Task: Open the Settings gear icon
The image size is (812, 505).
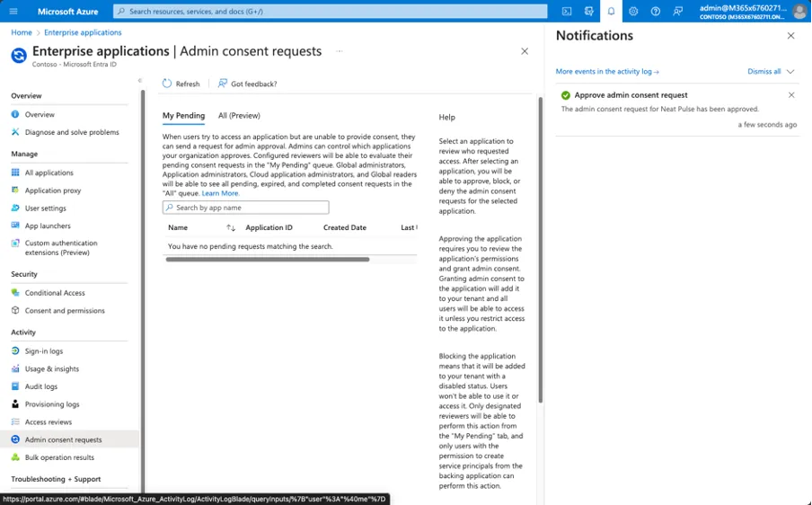Action: click(x=633, y=12)
